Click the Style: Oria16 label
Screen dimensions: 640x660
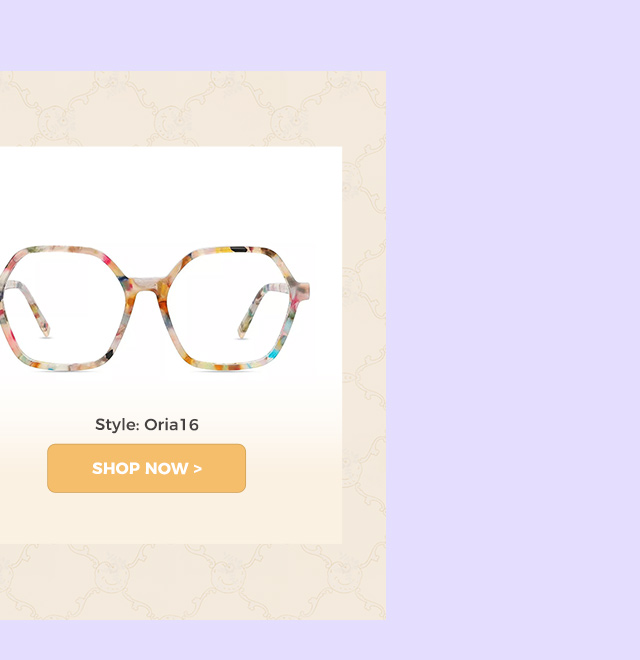click(147, 425)
